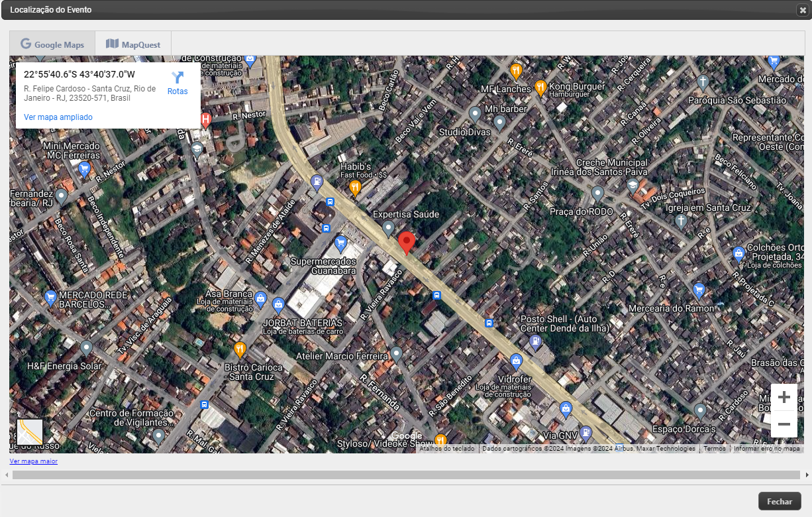Switch to the MapQuest tab

[133, 44]
